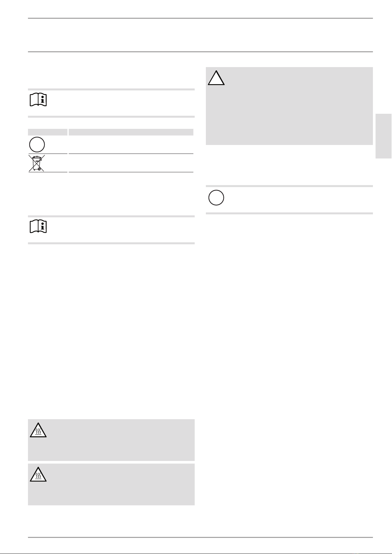Select the gray section tab on the right page edge
Viewport: 392px width, 554px height.
pyautogui.click(x=383, y=136)
